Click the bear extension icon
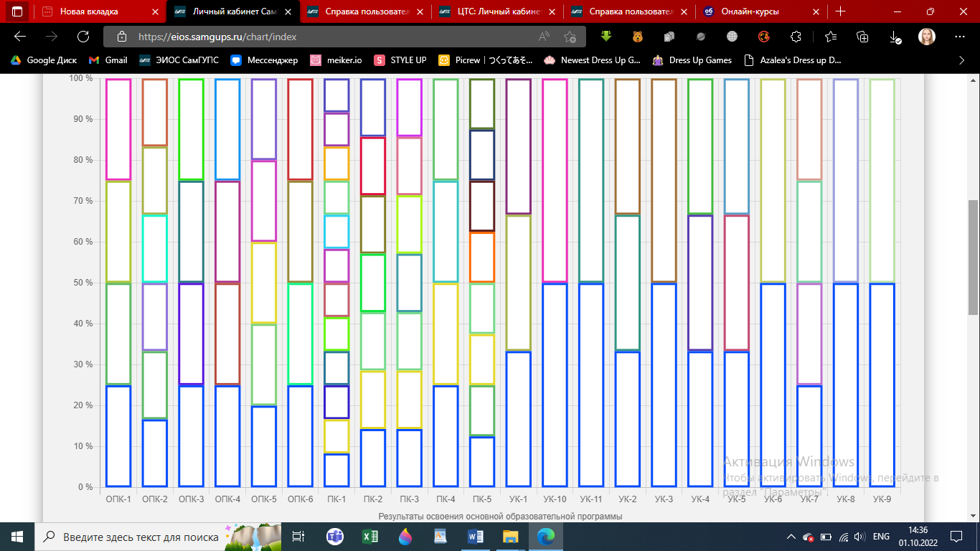This screenshot has width=980, height=551. (x=637, y=37)
